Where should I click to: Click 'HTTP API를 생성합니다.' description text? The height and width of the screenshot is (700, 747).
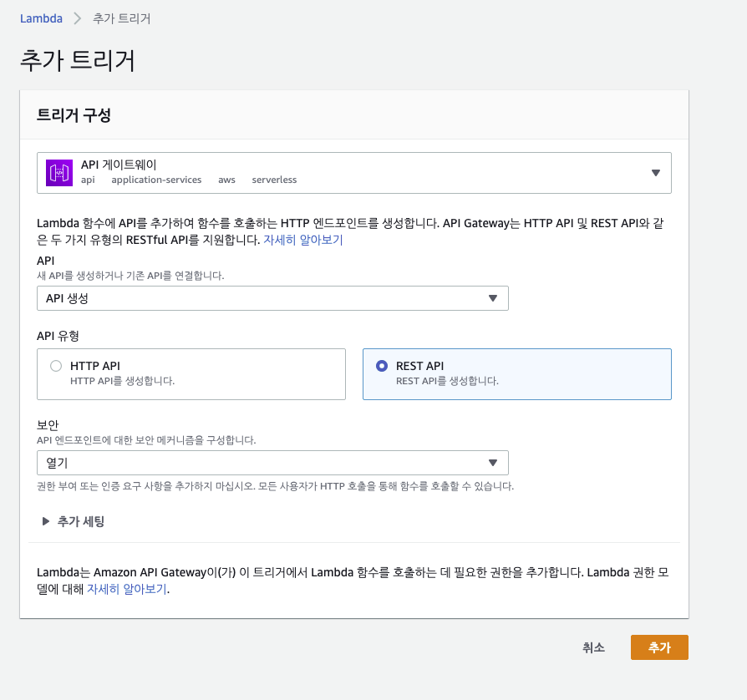[x=123, y=381]
